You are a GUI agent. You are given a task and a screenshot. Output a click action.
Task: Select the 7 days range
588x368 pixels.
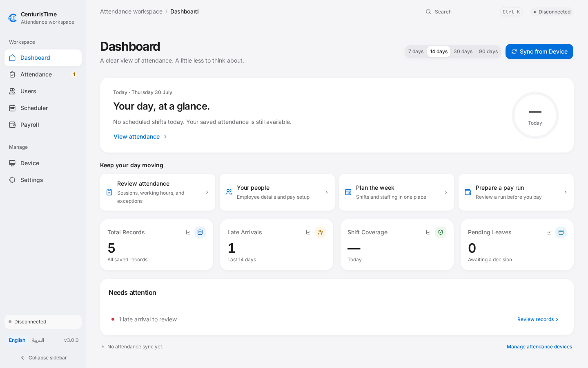click(x=416, y=52)
